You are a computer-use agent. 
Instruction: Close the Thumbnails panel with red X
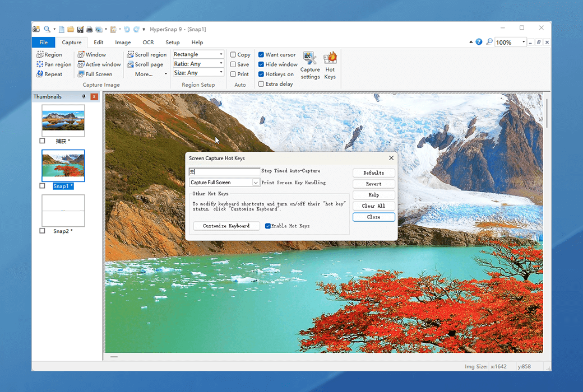[x=94, y=97]
